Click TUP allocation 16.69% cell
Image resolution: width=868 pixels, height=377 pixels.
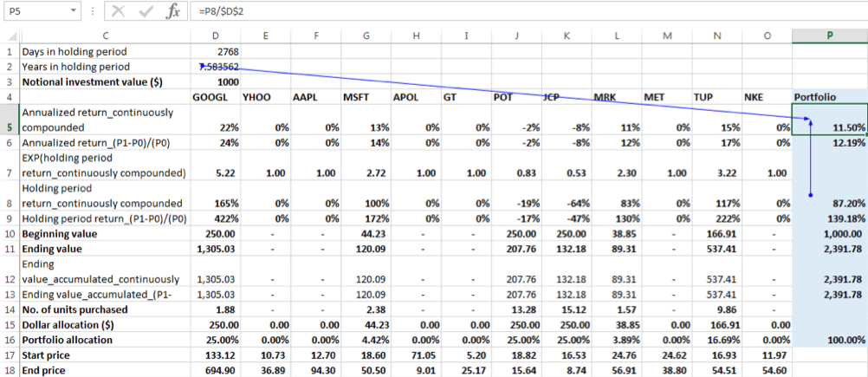[x=717, y=340]
